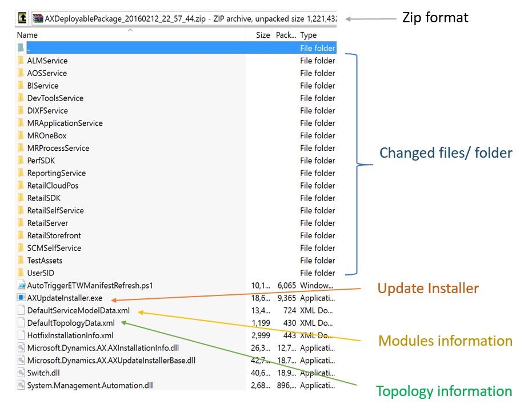The width and height of the screenshot is (532, 404).
Task: Click the ALMService folder icon
Action: point(21,61)
